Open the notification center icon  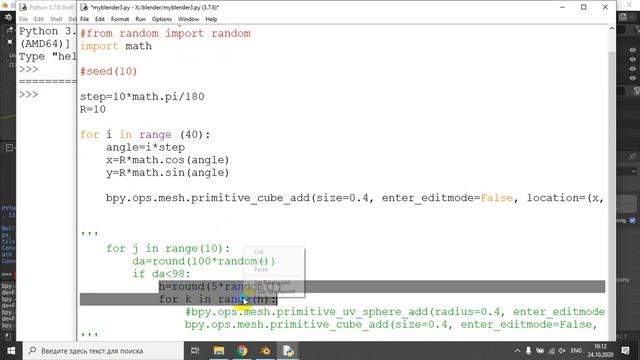click(625, 351)
